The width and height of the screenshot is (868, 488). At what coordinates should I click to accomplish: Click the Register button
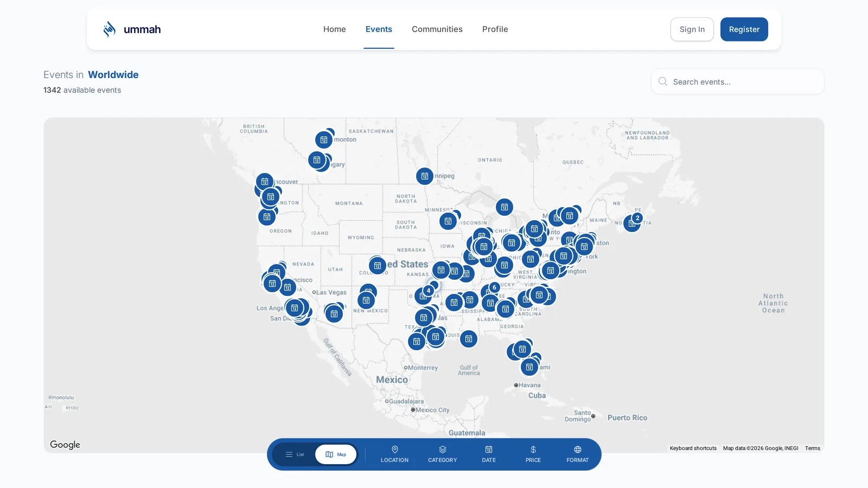744,29
